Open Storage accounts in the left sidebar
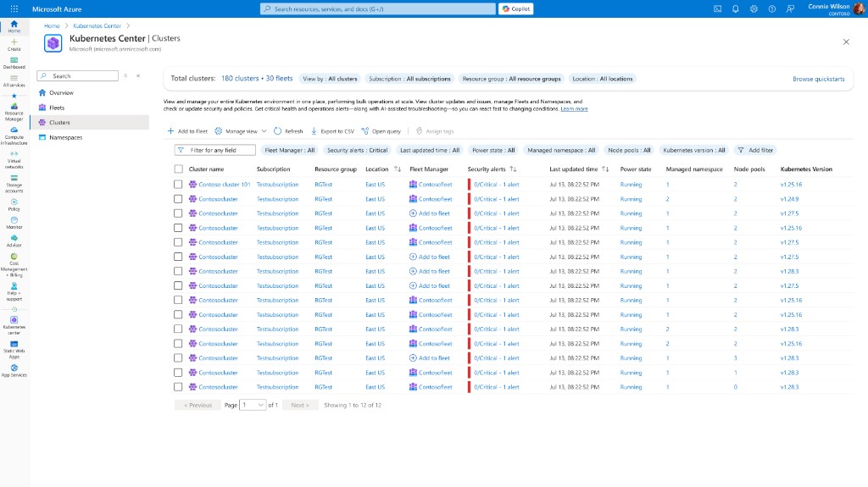 [x=14, y=185]
